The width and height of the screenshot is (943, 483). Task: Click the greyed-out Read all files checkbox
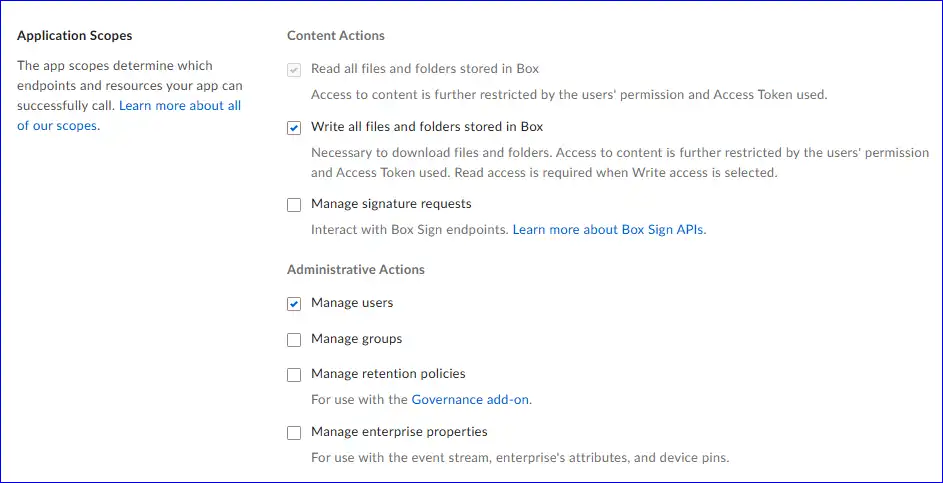(294, 70)
